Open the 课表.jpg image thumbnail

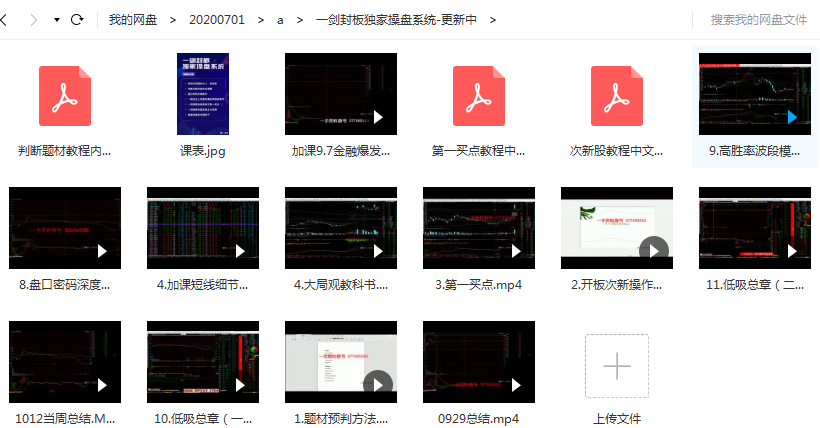(203, 94)
